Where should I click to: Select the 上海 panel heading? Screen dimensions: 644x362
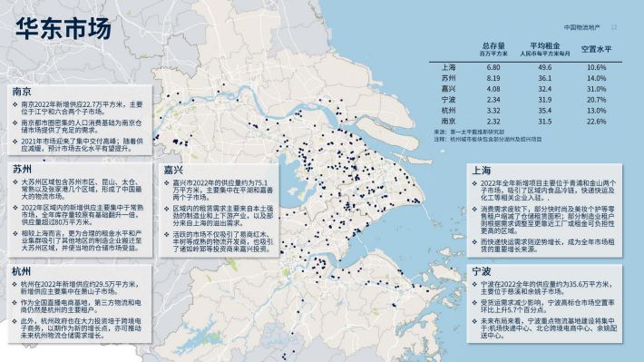(x=482, y=170)
